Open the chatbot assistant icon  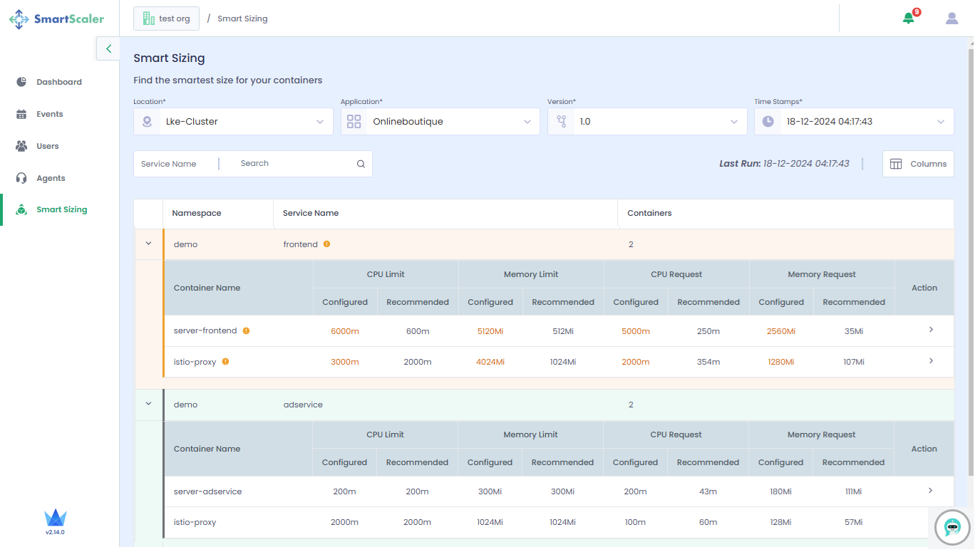point(952,527)
